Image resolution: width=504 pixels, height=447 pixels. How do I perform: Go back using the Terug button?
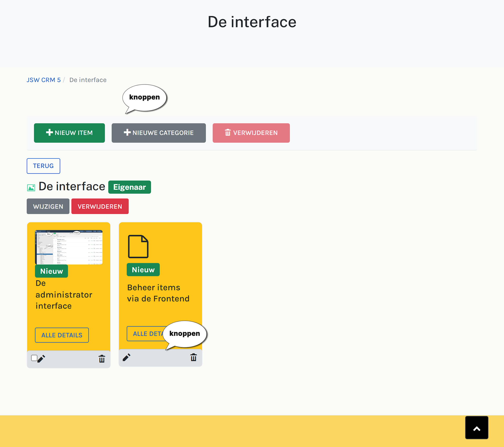(43, 166)
